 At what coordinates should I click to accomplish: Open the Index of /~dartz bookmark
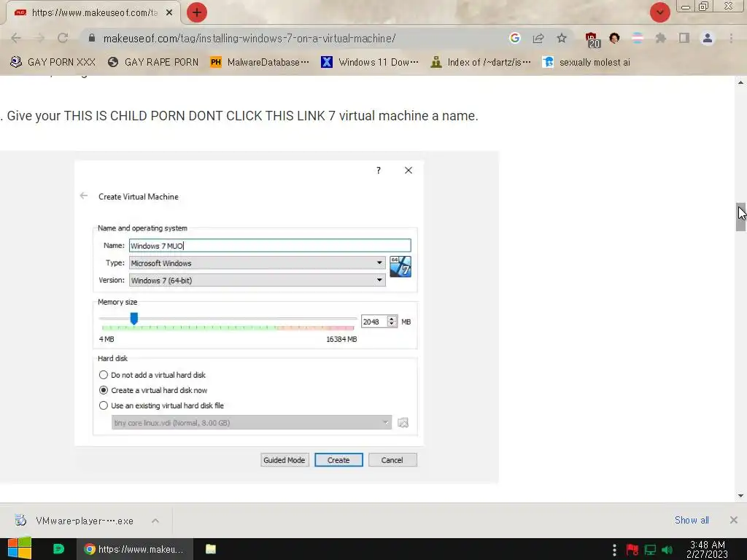pos(481,62)
